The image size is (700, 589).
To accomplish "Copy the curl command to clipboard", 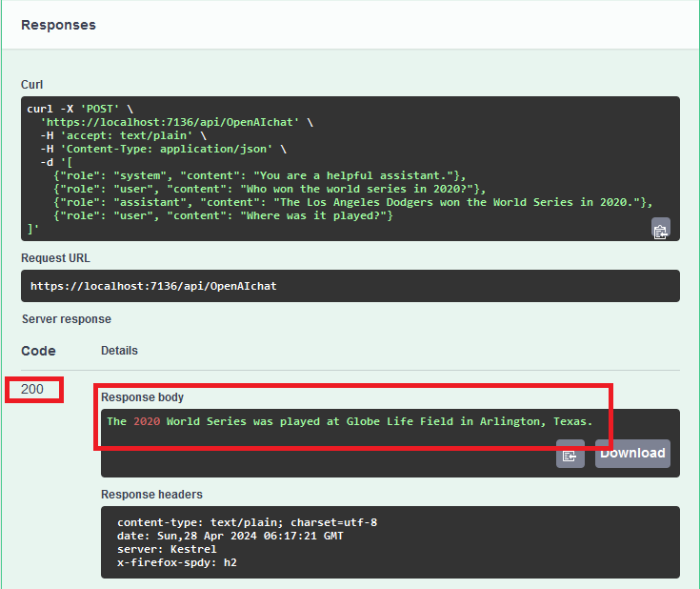I will click(660, 228).
